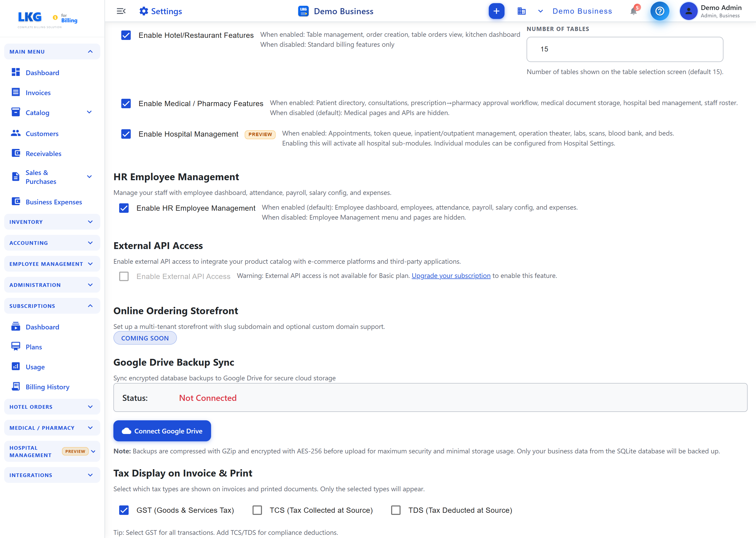Toggle Enable Hotel/Restaurant Features checkbox
The width and height of the screenshot is (756, 538).
pos(126,35)
